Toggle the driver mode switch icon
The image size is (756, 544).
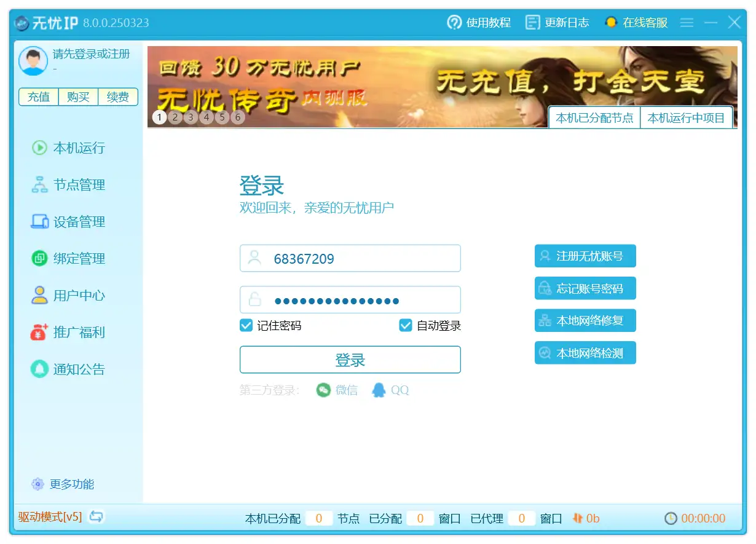[x=96, y=516]
